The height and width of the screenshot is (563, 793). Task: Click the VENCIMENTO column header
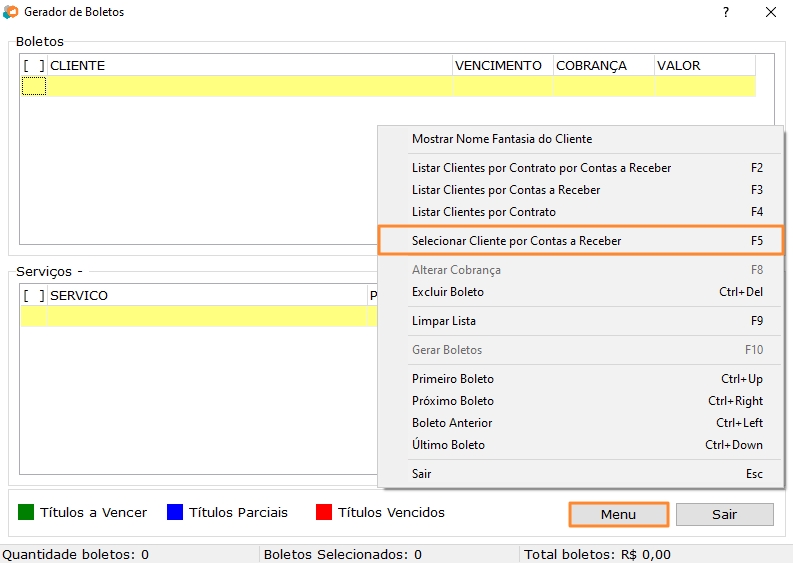pos(503,66)
